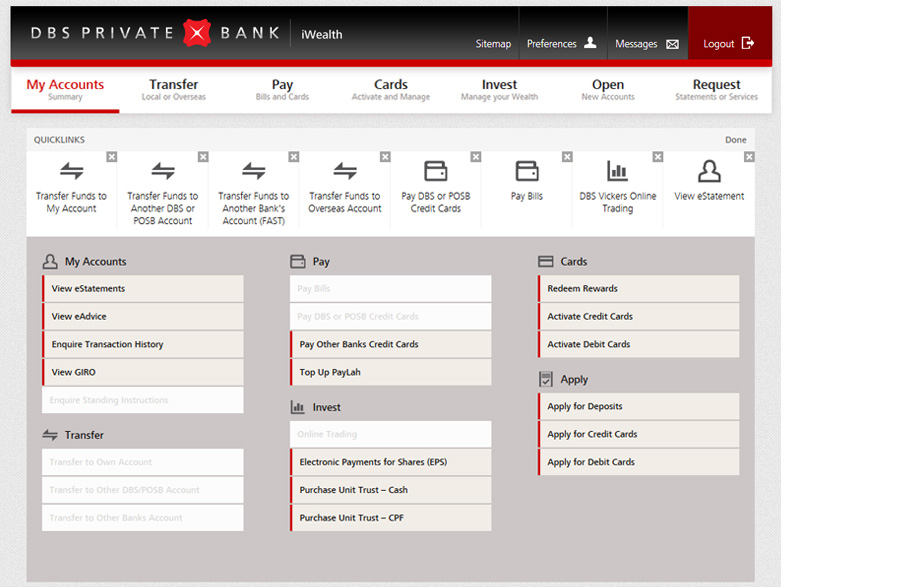Click the Preferences person icon
Screen dimensions: 910x587
coord(590,43)
